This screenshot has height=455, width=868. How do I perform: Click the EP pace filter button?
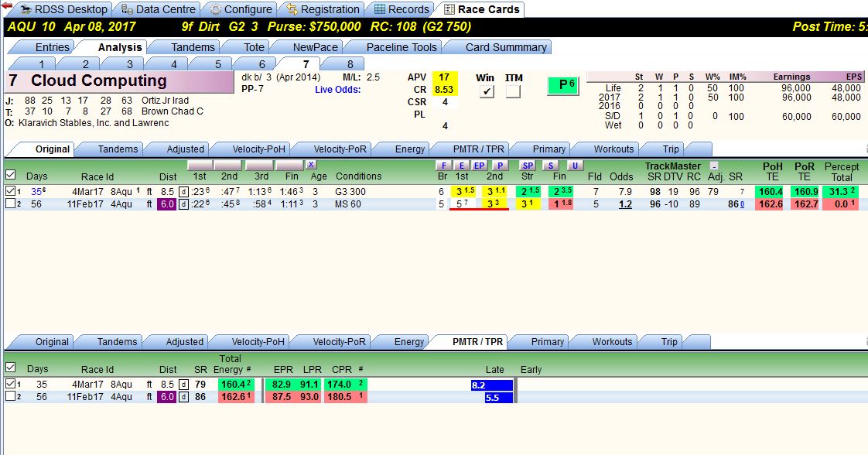tap(479, 166)
